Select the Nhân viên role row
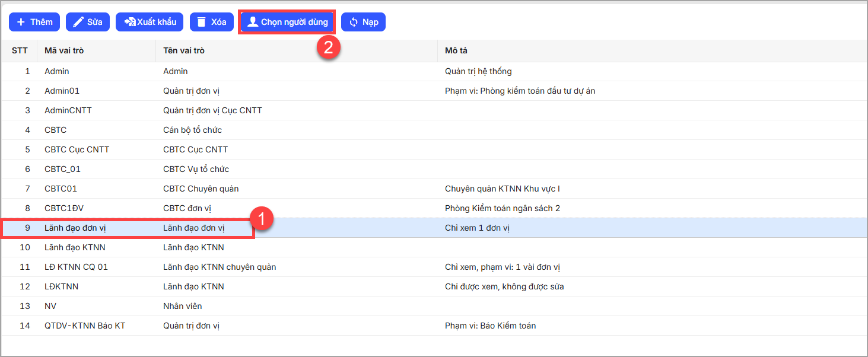 [x=182, y=306]
